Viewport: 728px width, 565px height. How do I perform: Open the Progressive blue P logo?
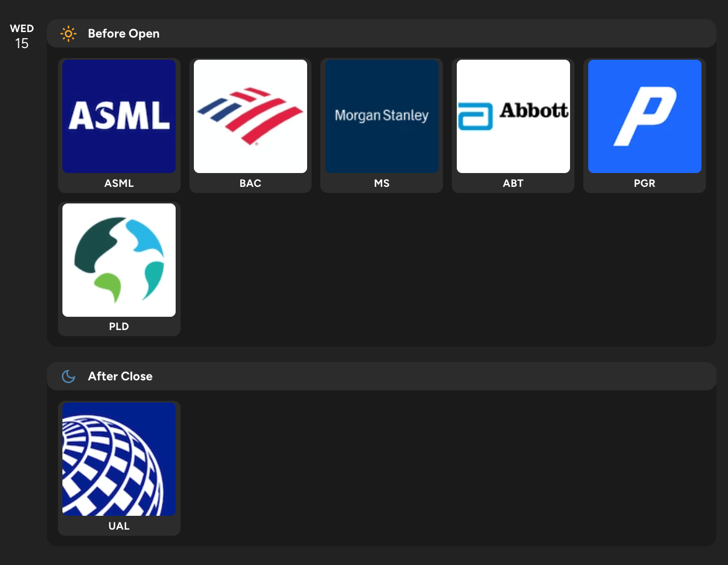[x=645, y=116]
